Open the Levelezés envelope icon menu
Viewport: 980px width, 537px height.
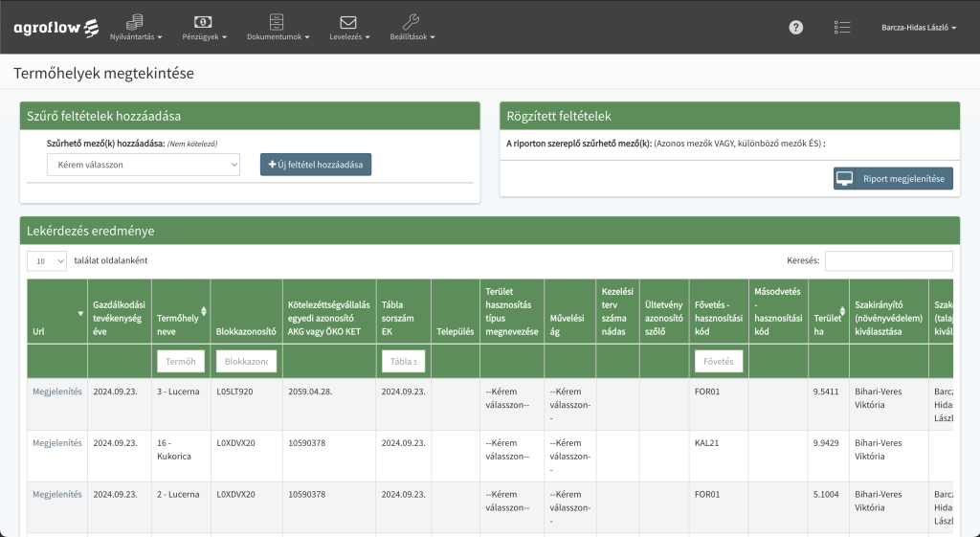tap(347, 22)
